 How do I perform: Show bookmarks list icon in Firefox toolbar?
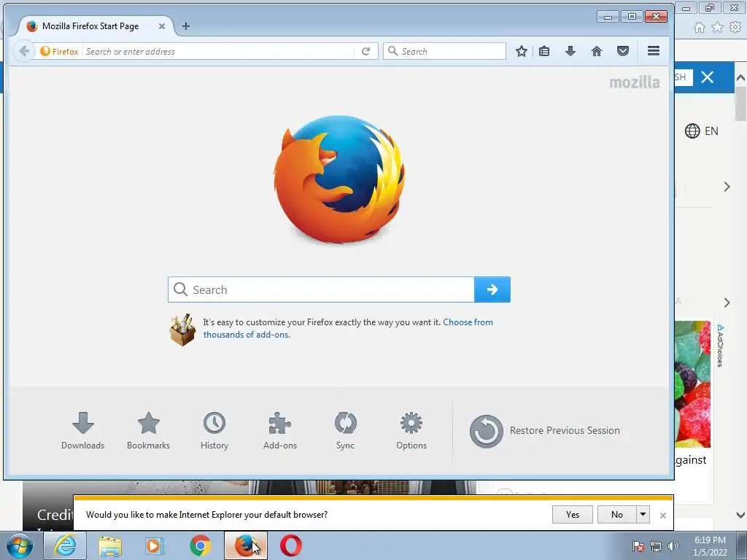(x=544, y=51)
